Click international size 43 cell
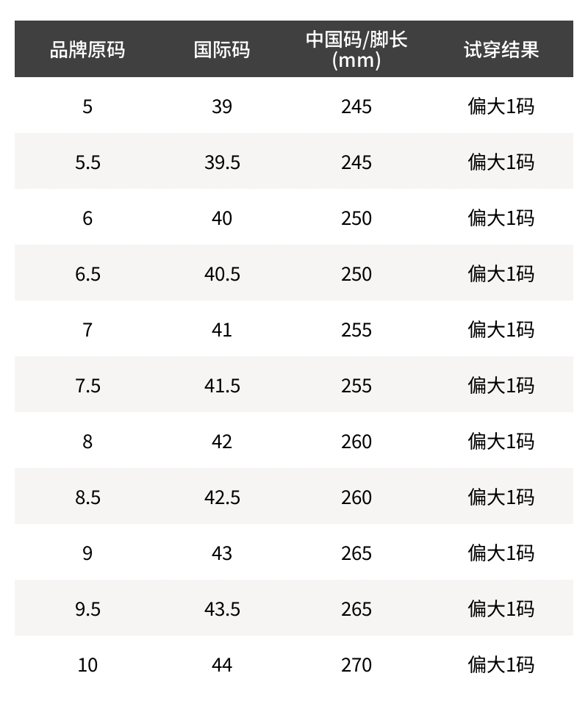This screenshot has width=588, height=712. (221, 553)
